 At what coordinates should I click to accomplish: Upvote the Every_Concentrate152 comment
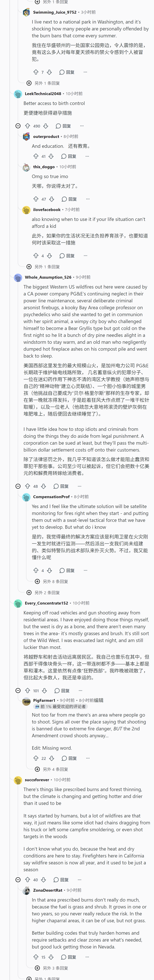(27, 691)
